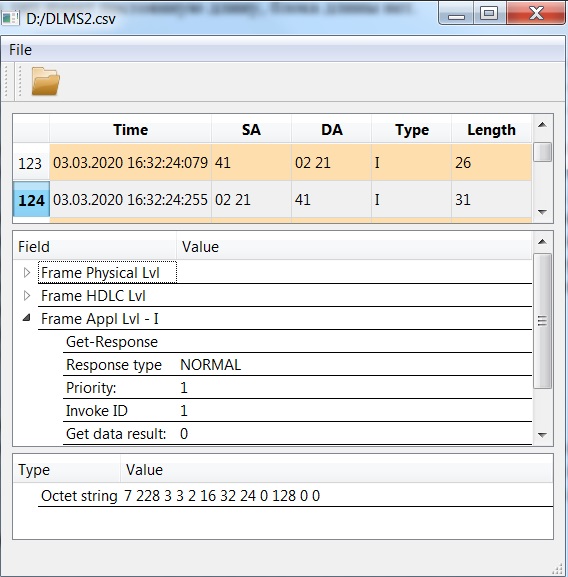Click the field tree scrollbar thumb
The image size is (568, 577).
click(542, 321)
